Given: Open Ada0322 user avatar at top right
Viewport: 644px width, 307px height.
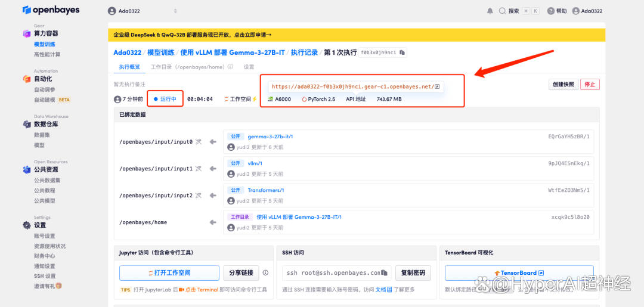Looking at the screenshot, I should tap(575, 11).
